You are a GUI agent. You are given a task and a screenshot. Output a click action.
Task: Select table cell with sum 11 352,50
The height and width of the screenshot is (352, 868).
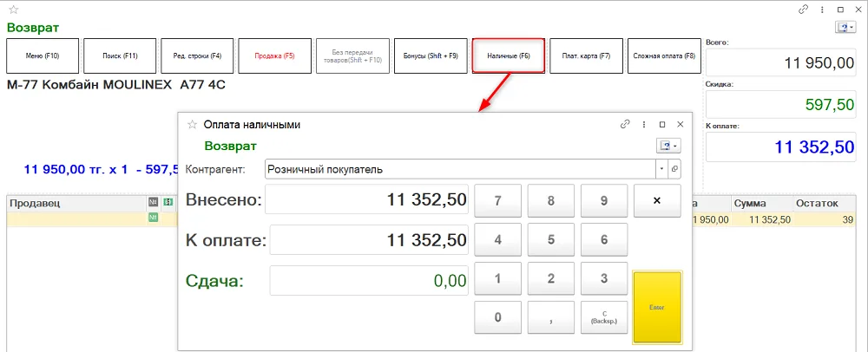761,219
